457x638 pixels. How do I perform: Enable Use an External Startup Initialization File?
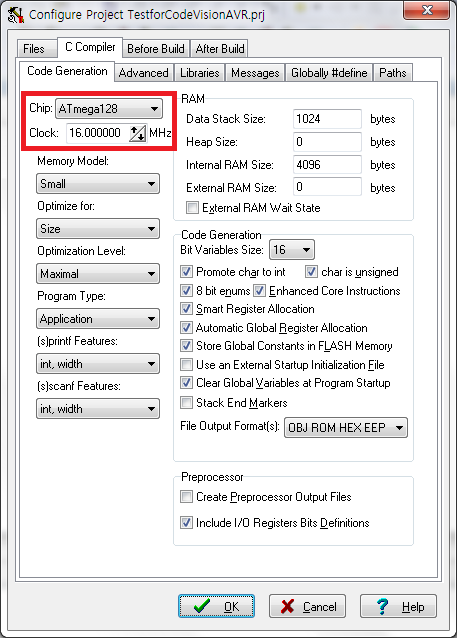click(186, 365)
